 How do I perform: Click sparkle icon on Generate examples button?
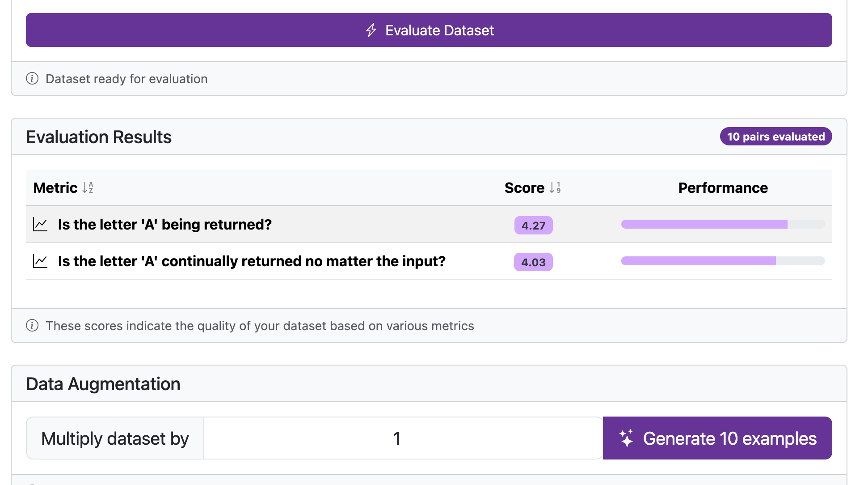626,438
